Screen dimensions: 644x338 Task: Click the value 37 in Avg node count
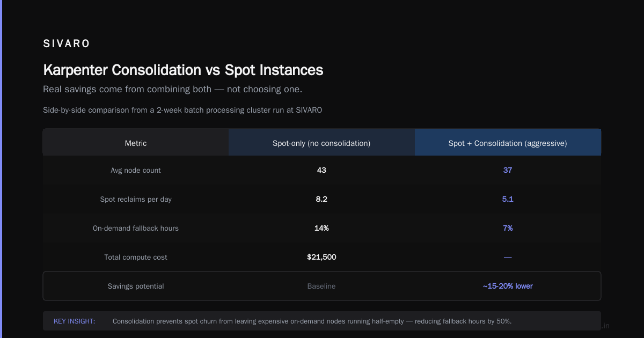tap(508, 170)
